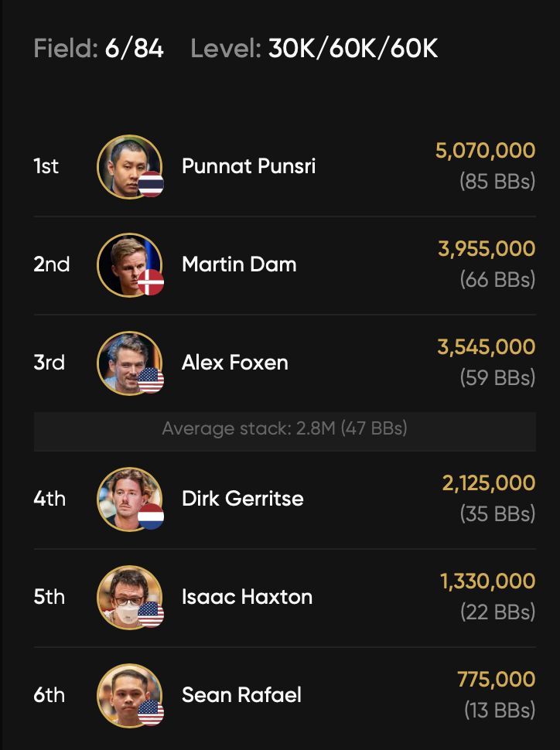
Task: Click the Thailand flag icon
Action: pyautogui.click(x=151, y=184)
